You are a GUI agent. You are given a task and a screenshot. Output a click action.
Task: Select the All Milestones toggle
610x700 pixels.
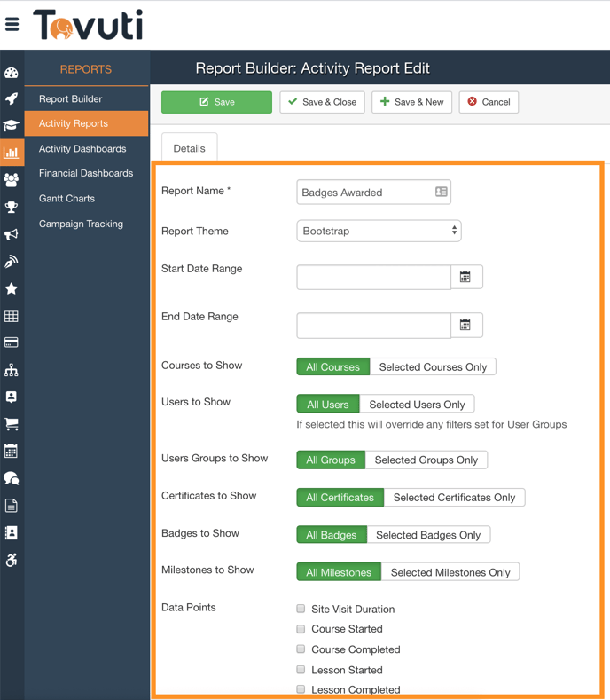[339, 572]
